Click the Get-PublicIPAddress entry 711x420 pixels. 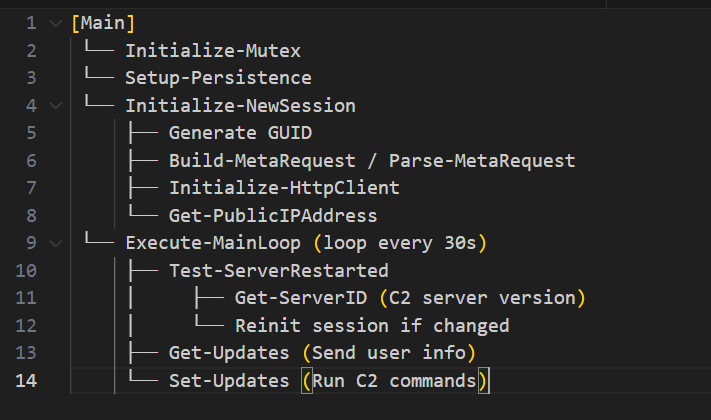[273, 216]
